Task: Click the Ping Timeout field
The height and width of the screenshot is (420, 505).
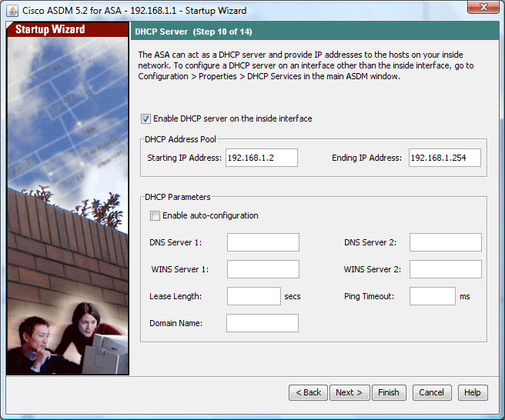Action: (432, 296)
